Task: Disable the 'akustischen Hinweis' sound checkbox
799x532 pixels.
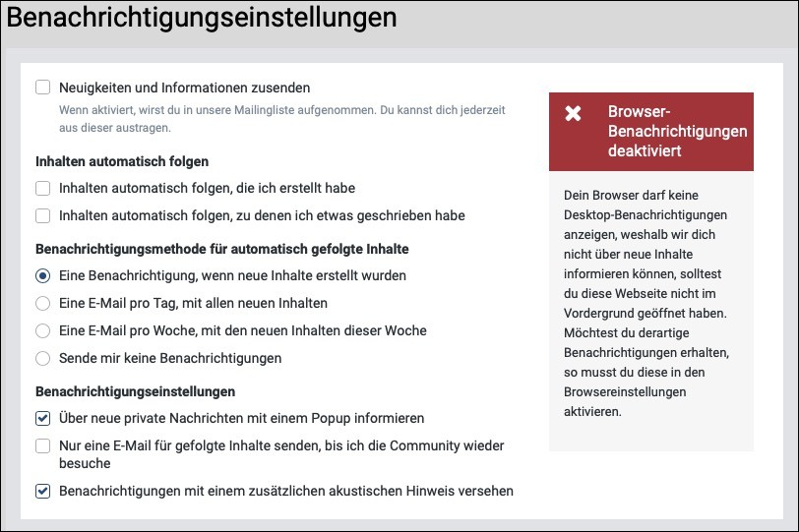Action: 43,491
